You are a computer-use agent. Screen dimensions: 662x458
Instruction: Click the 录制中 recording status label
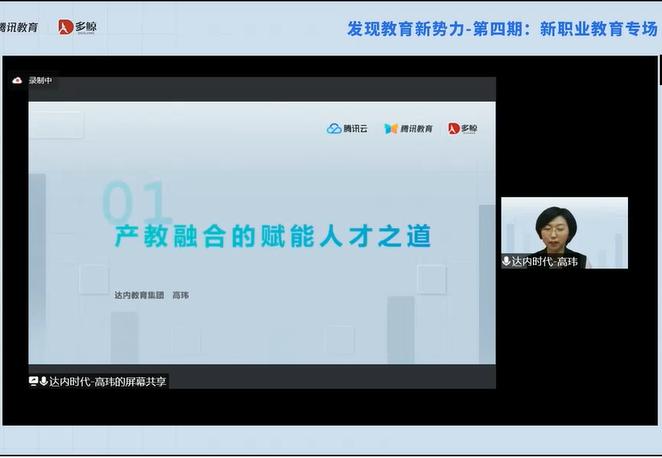40,81
